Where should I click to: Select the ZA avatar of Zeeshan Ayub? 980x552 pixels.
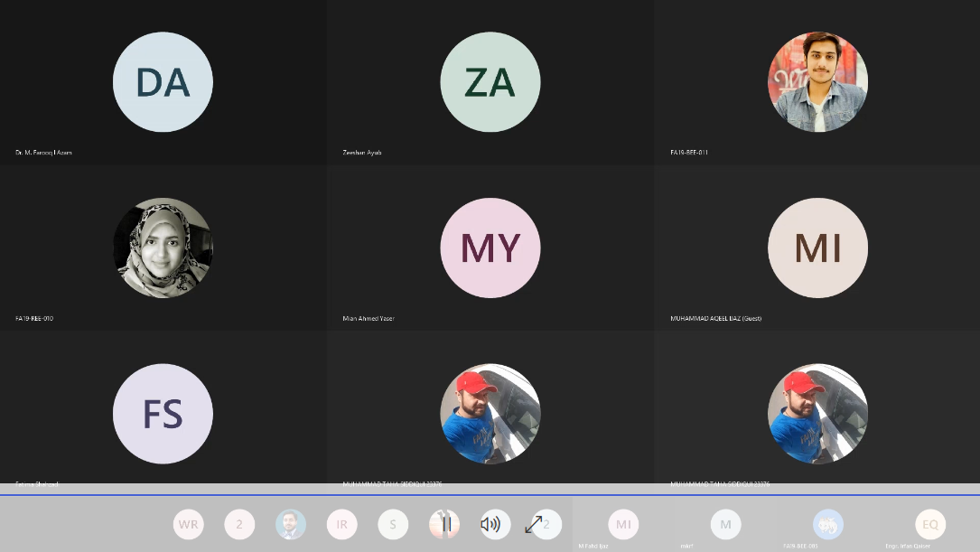click(490, 82)
